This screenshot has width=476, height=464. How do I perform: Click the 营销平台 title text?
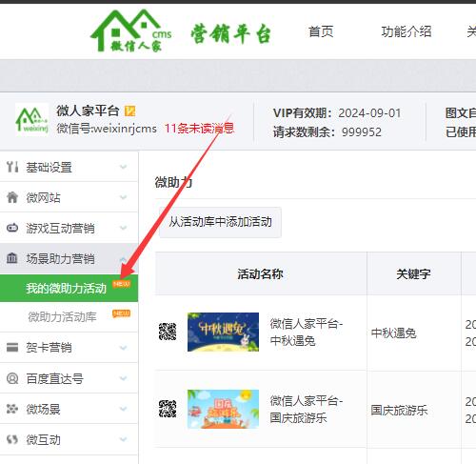[230, 33]
